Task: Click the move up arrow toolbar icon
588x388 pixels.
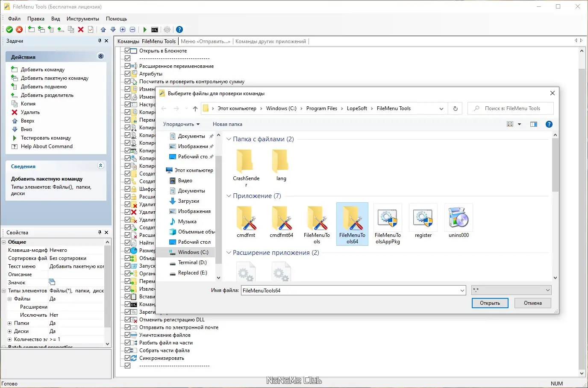Action: 103,29
